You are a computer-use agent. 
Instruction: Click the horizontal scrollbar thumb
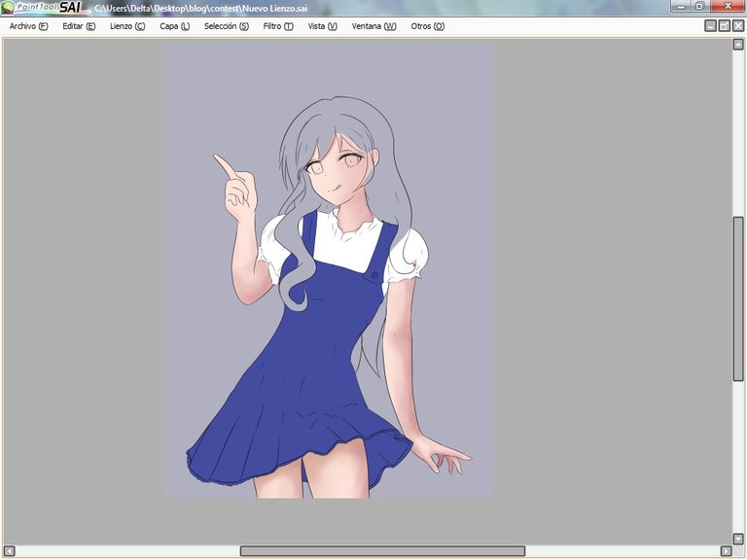pos(382,551)
